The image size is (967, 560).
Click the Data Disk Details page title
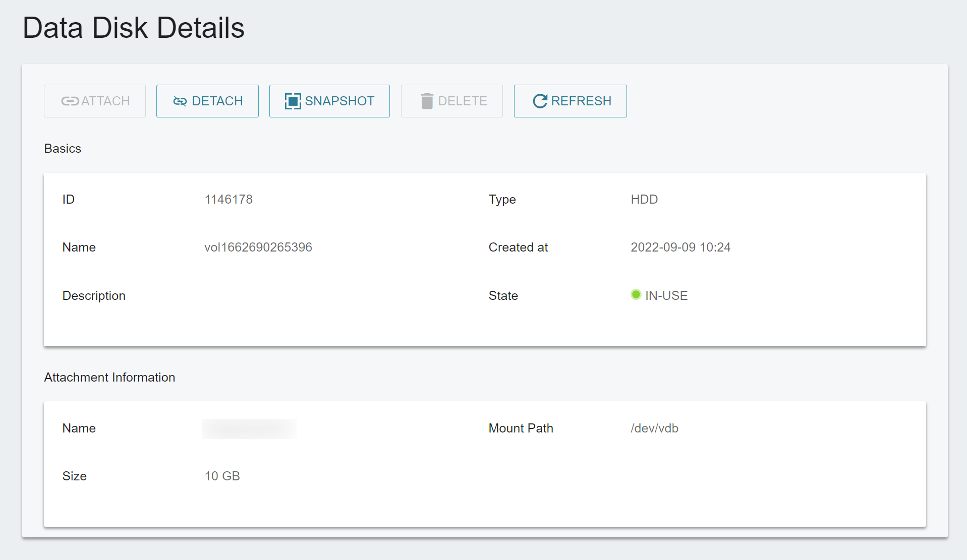[x=134, y=27]
